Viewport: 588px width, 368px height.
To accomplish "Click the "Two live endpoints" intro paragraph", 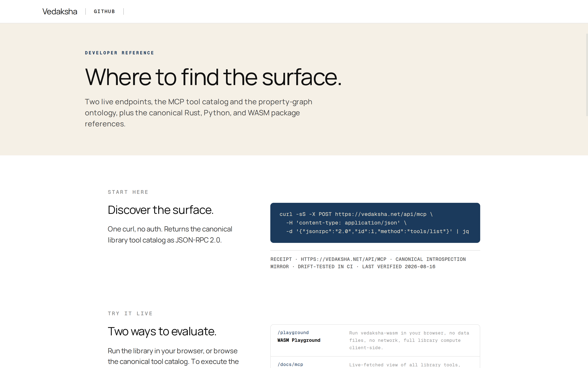I will tap(198, 113).
